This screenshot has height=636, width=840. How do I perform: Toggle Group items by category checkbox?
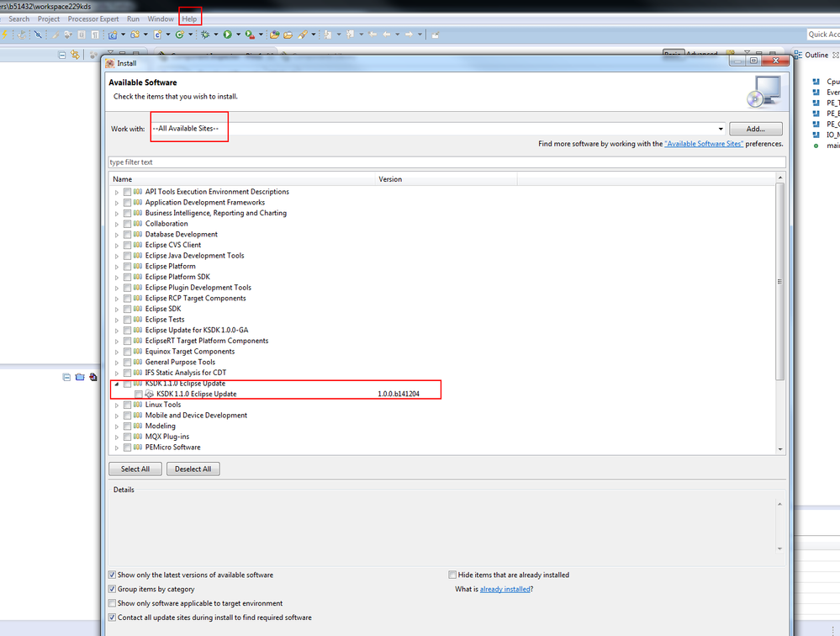coord(112,589)
